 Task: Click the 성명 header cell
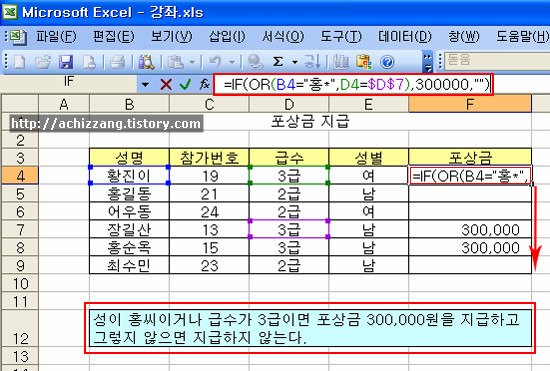click(x=129, y=157)
